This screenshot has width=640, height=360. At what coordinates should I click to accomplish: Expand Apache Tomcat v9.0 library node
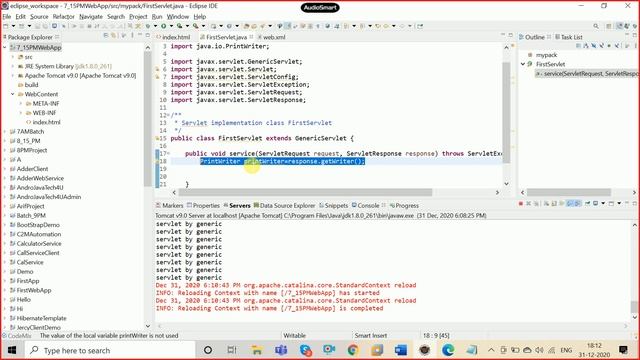[13, 76]
